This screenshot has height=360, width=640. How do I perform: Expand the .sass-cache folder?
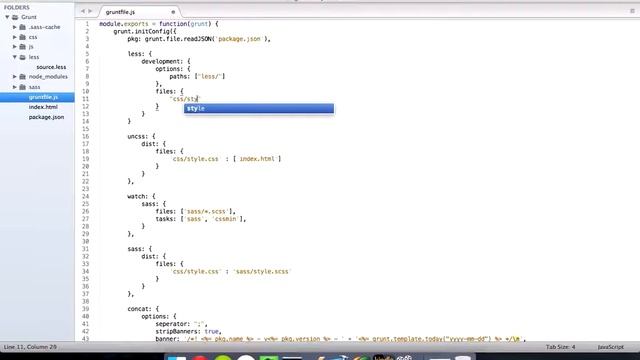pyautogui.click(x=15, y=27)
